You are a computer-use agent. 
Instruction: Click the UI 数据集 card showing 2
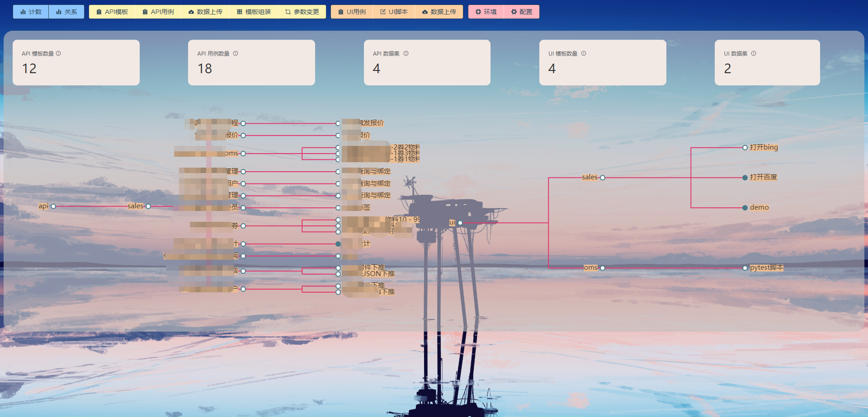coord(767,62)
